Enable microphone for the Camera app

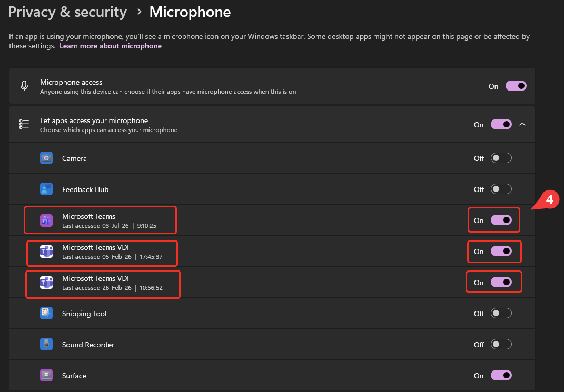coord(501,158)
